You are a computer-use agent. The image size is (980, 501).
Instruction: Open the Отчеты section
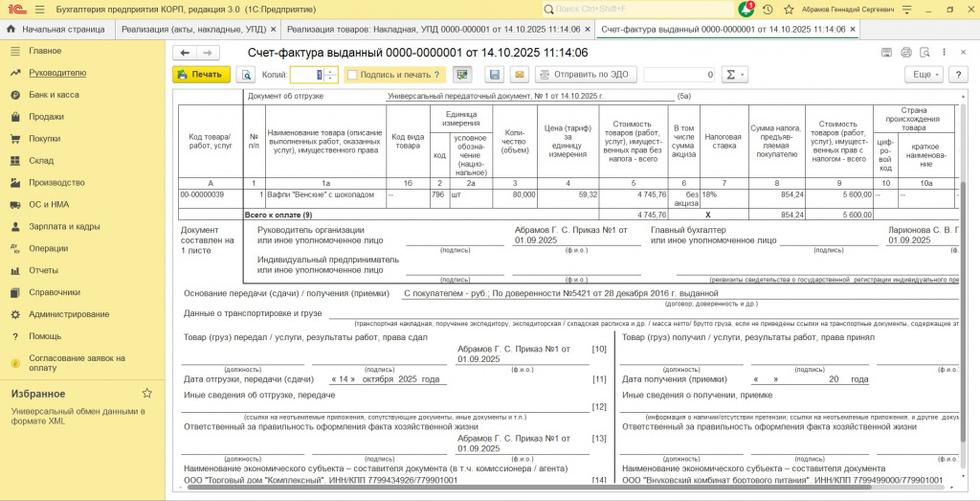pos(44,270)
